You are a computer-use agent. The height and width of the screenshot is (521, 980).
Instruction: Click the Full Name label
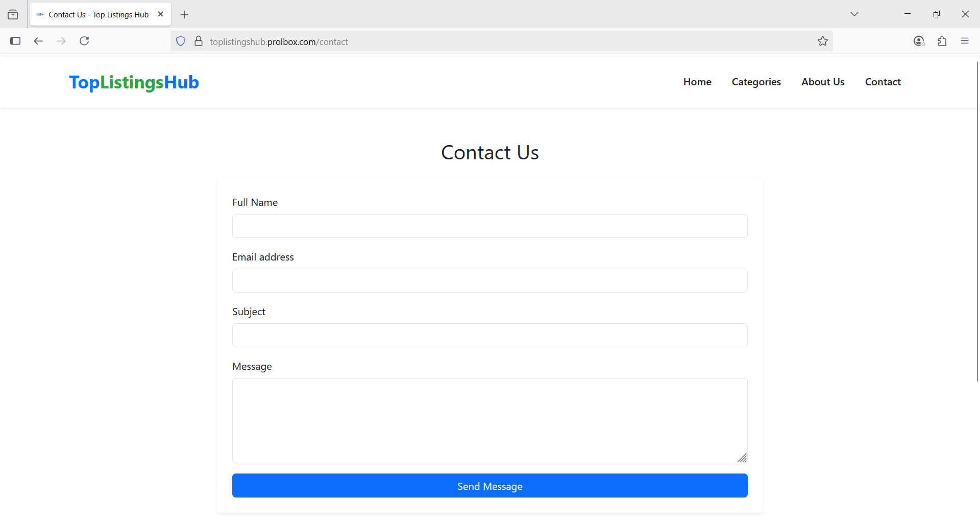pos(255,202)
